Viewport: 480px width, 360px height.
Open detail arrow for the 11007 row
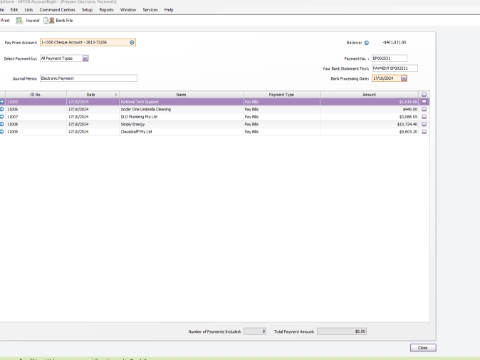tap(2, 117)
